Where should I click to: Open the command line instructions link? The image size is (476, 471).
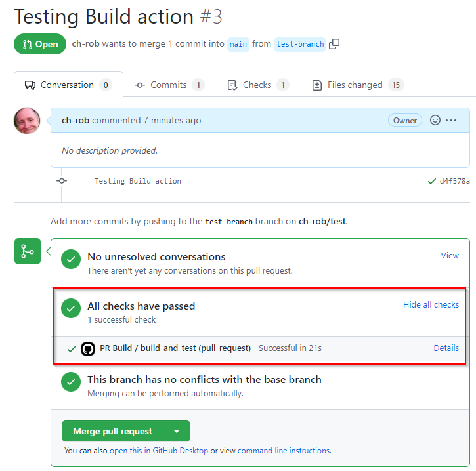[284, 451]
